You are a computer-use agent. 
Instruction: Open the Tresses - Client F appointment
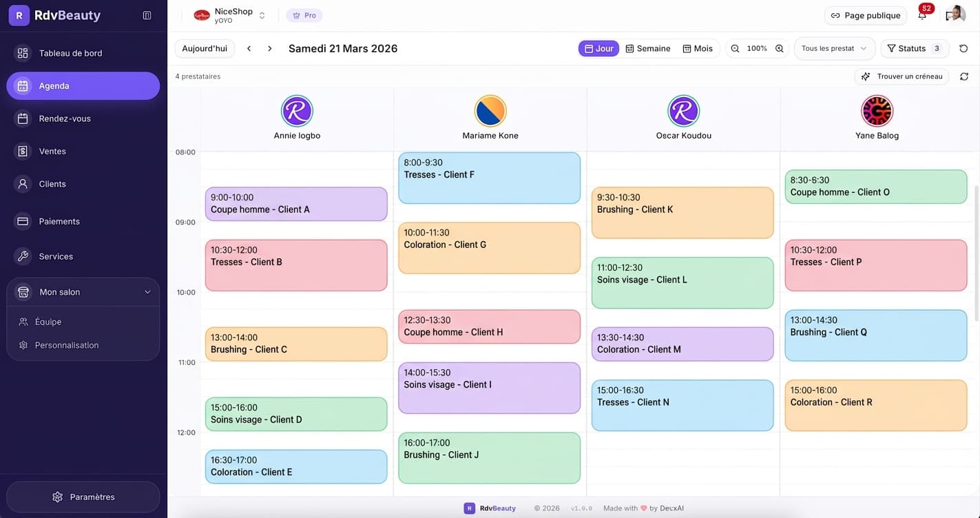point(489,178)
